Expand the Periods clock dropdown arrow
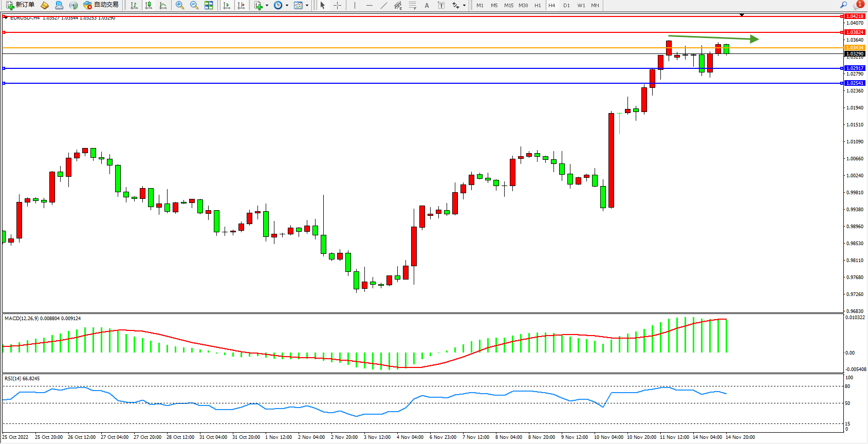The width and height of the screenshot is (868, 444). pos(287,6)
